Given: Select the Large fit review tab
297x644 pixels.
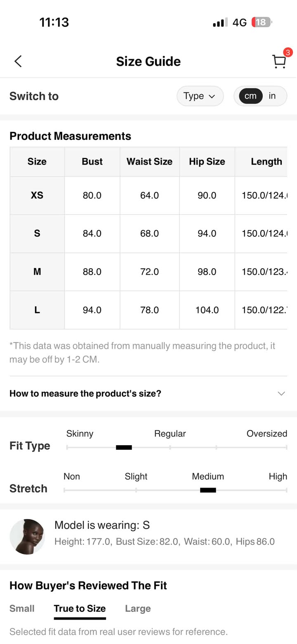Looking at the screenshot, I should (x=138, y=609).
